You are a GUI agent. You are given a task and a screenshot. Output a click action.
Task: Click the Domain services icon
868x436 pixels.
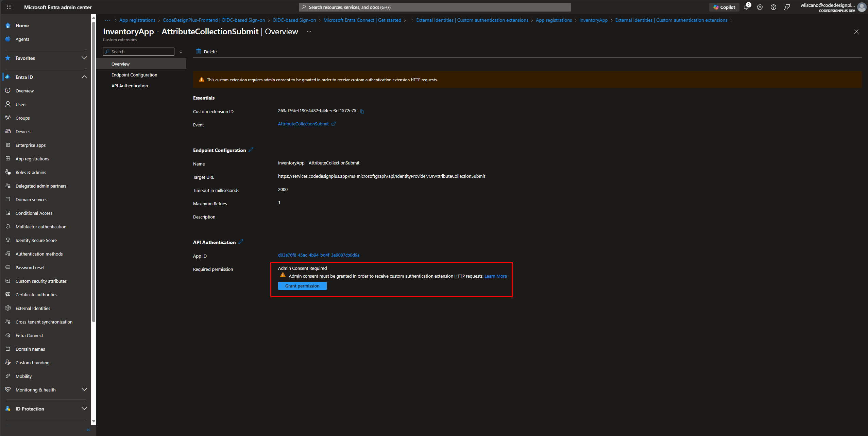[8, 199]
